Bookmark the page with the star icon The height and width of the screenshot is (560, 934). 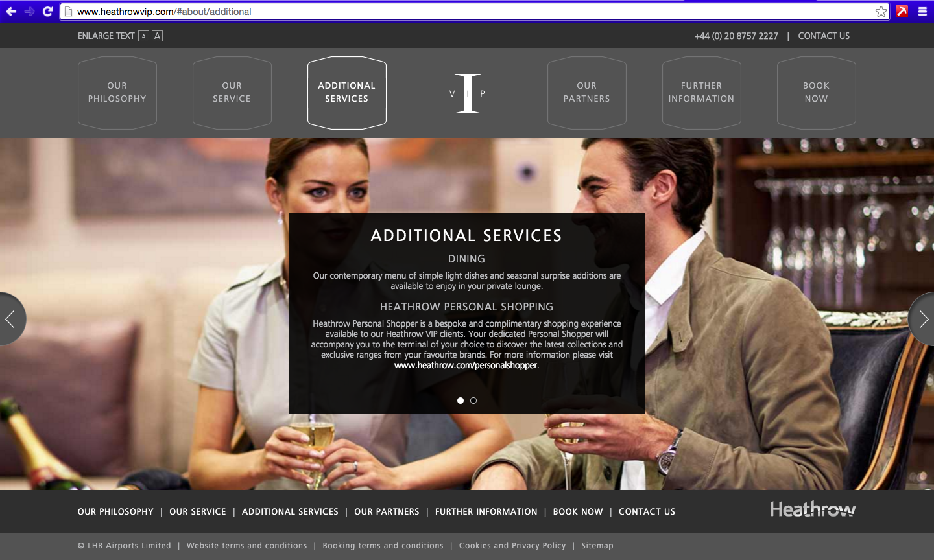tap(881, 11)
